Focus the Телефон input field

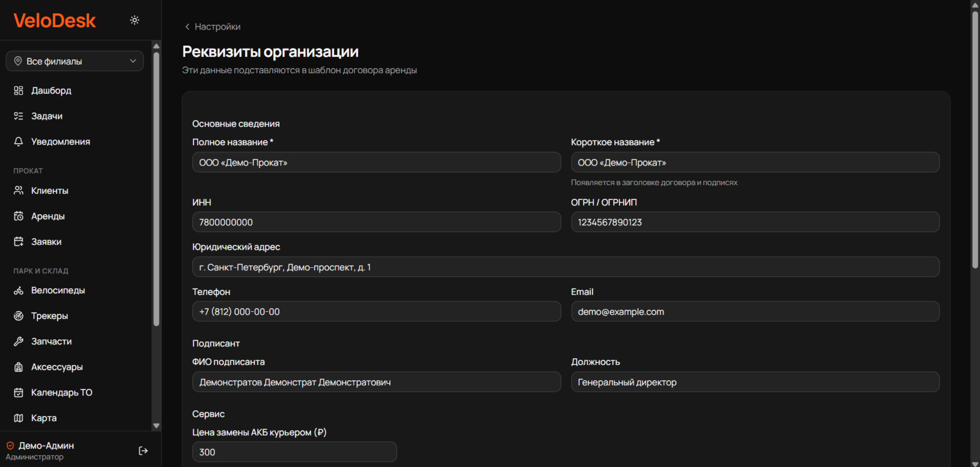click(376, 312)
